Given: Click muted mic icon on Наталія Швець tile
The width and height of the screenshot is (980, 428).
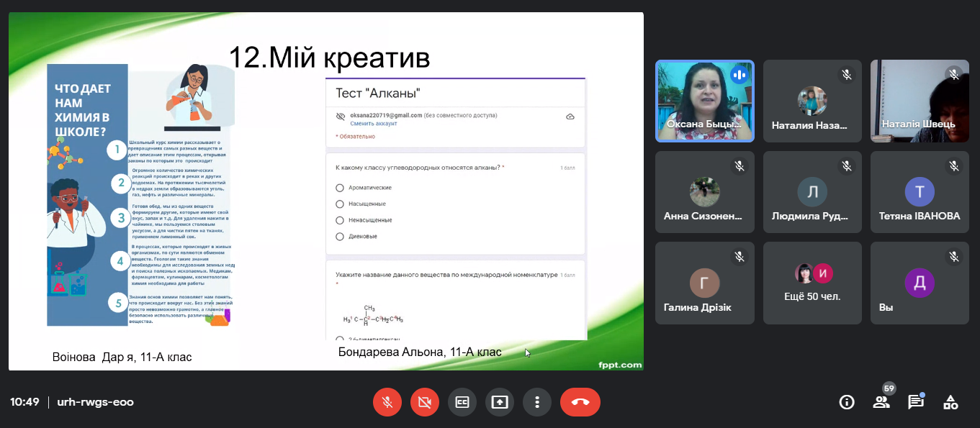Looking at the screenshot, I should pos(954,75).
